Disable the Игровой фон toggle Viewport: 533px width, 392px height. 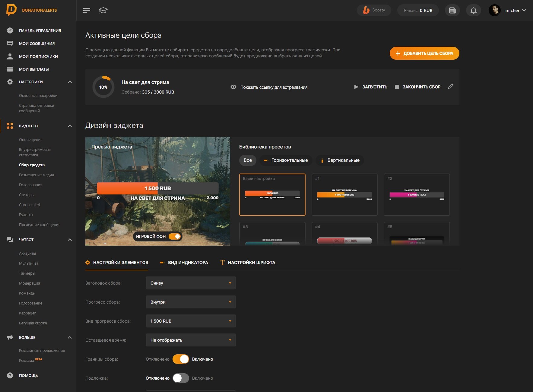[x=175, y=236]
